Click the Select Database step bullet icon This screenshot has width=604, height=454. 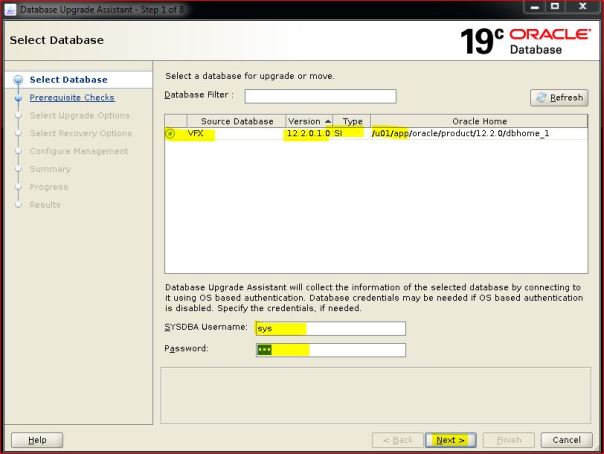point(17,80)
